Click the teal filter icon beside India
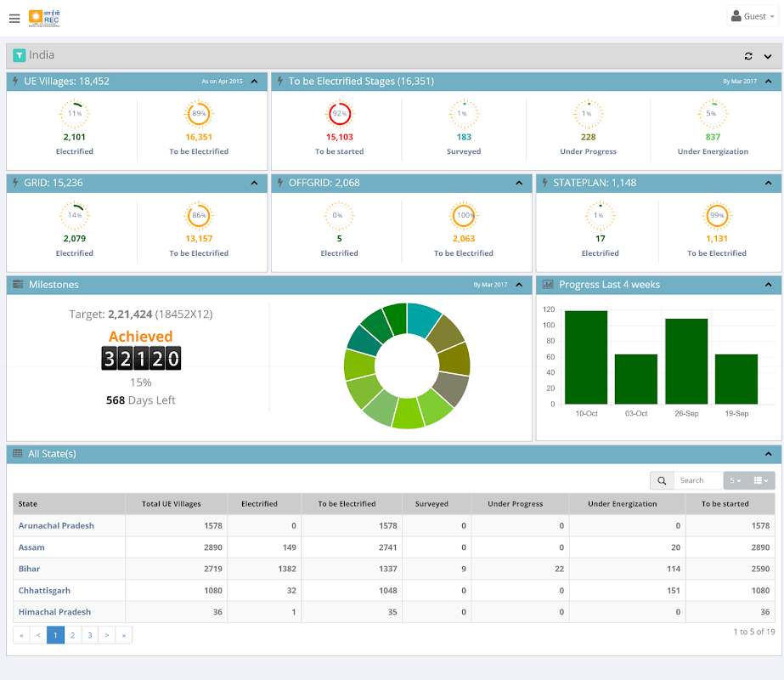 [x=19, y=55]
